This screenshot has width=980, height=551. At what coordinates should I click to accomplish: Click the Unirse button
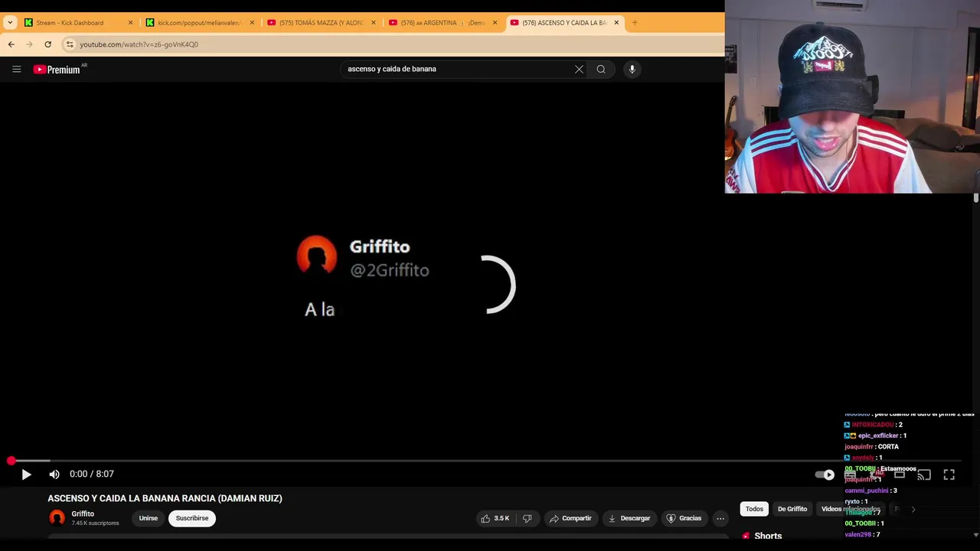click(x=149, y=518)
